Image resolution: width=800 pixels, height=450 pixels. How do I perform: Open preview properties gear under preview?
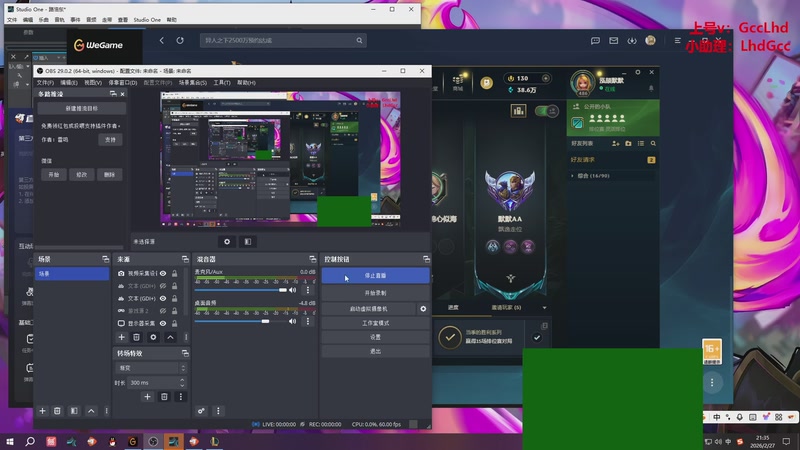(227, 241)
